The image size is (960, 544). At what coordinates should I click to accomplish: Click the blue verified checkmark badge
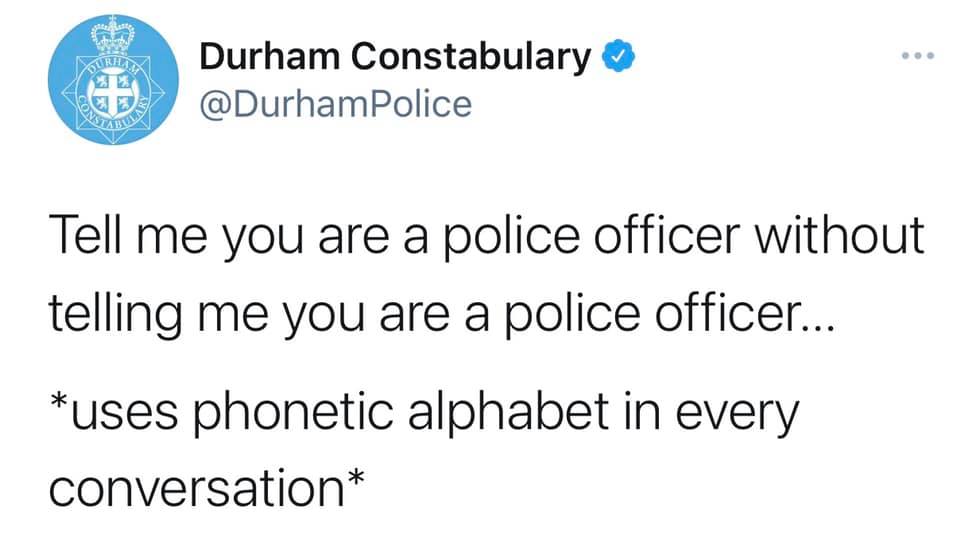618,56
